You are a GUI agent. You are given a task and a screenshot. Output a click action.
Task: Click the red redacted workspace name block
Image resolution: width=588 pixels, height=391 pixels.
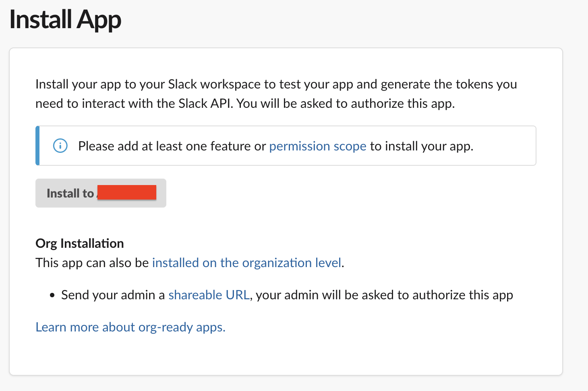coord(127,192)
